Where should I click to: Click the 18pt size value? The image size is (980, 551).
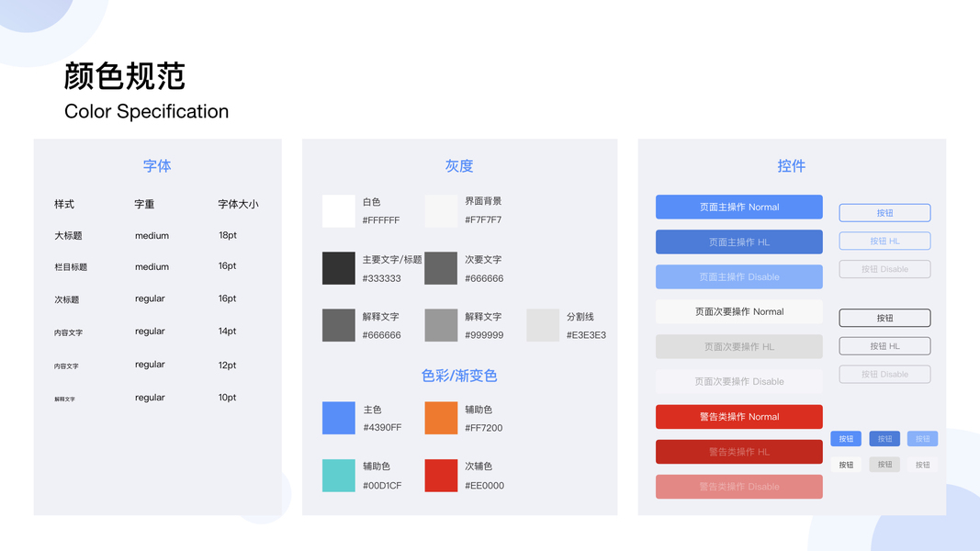[x=228, y=235]
